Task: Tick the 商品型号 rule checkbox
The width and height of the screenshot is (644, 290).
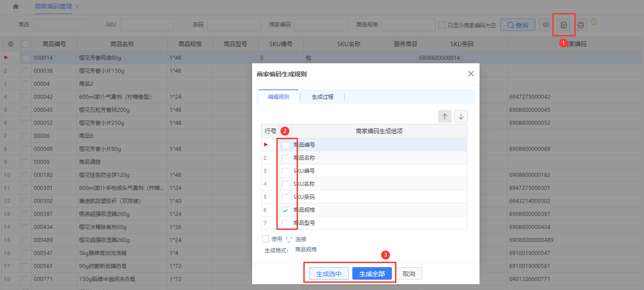Action: (x=285, y=223)
